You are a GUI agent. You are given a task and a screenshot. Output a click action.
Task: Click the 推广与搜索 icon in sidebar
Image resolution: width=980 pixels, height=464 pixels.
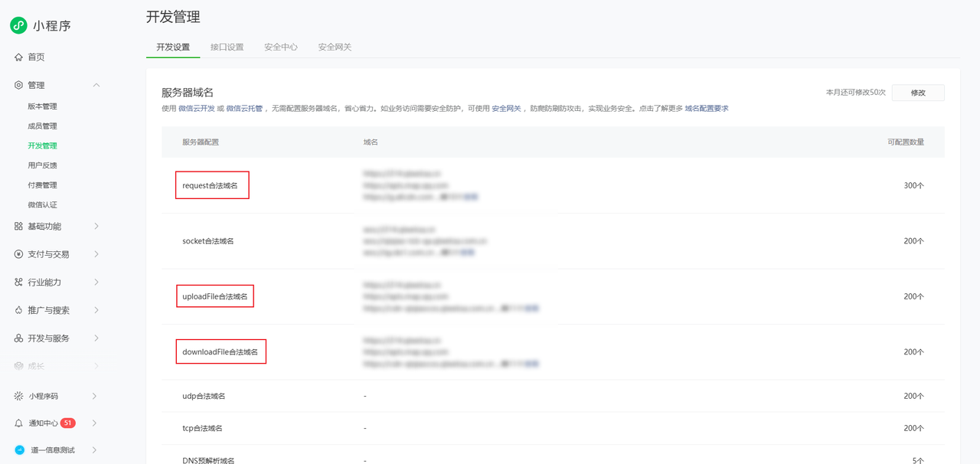(x=18, y=310)
